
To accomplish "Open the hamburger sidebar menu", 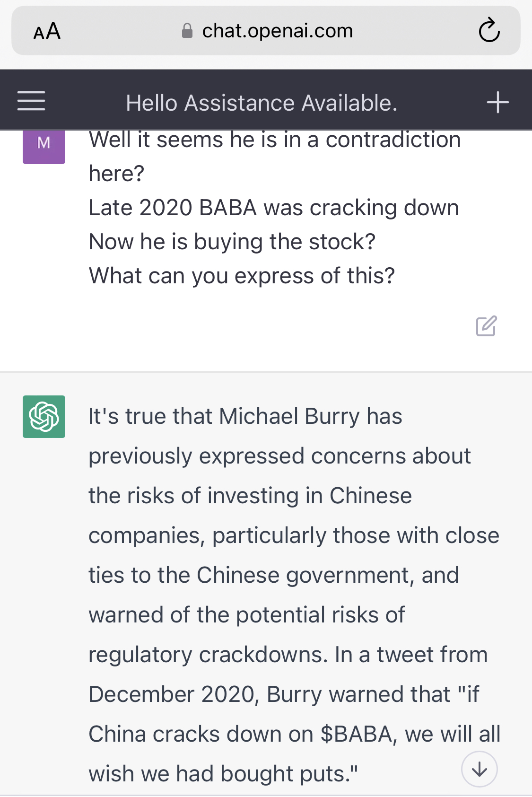I will coord(31,102).
